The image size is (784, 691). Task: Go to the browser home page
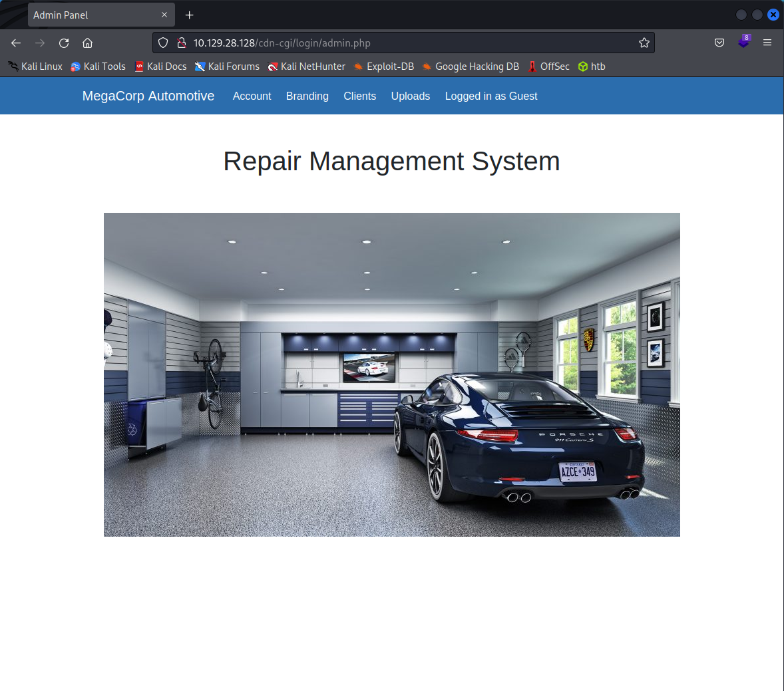coord(87,43)
